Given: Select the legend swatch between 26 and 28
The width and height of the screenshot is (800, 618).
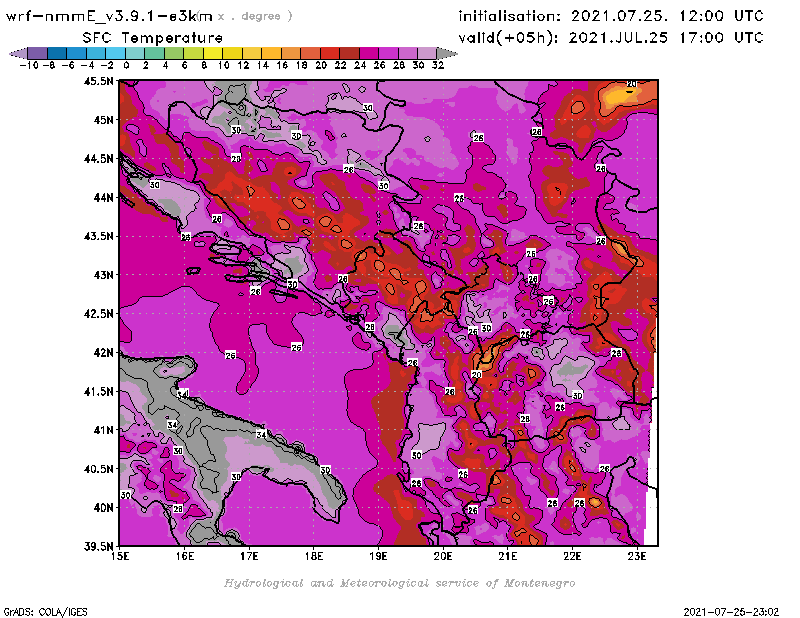Looking at the screenshot, I should pyautogui.click(x=388, y=53).
